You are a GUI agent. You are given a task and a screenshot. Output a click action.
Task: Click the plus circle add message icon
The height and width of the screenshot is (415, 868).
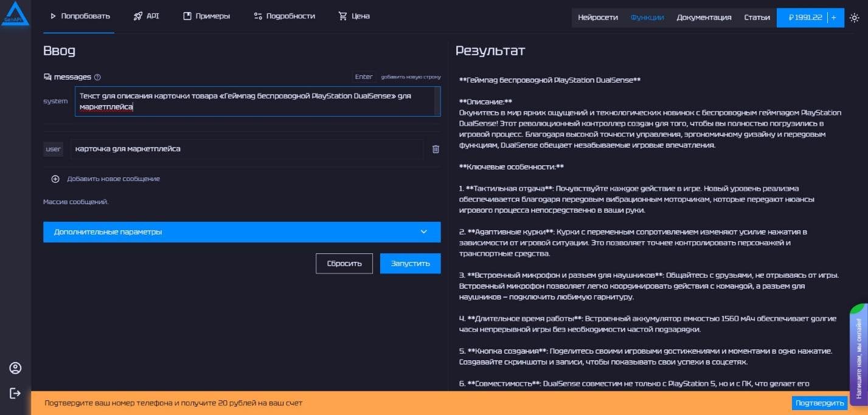pyautogui.click(x=55, y=179)
